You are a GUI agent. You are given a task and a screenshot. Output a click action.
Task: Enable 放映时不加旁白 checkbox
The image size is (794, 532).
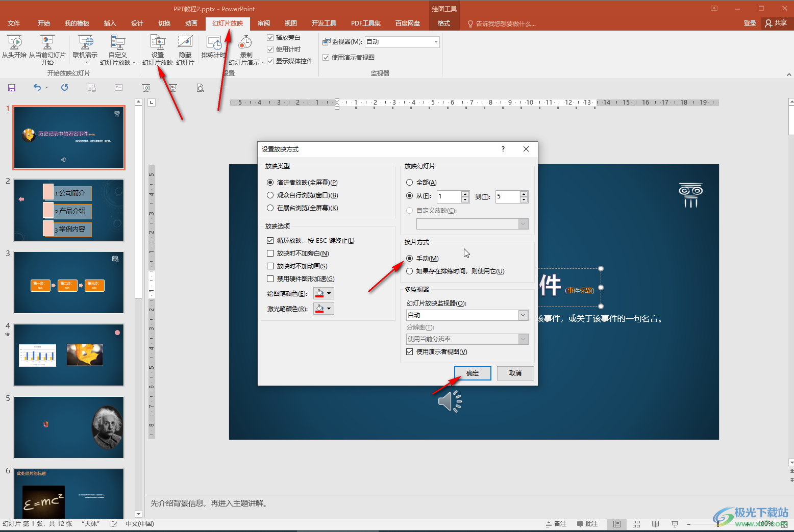coord(270,253)
